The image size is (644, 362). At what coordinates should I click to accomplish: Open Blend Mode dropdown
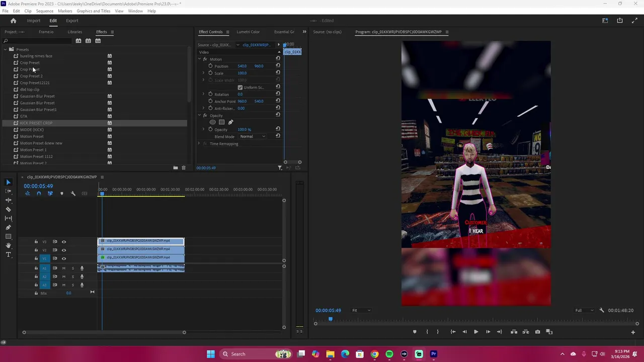253,136
